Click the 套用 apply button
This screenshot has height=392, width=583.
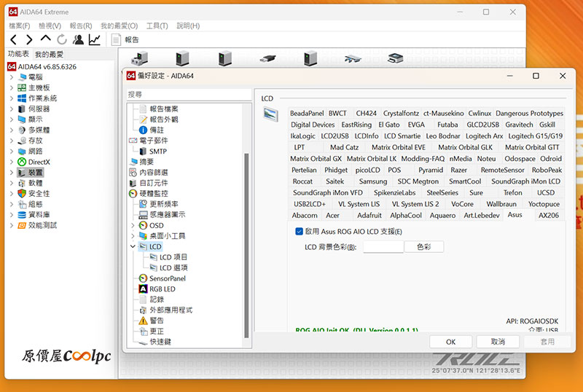pyautogui.click(x=547, y=342)
